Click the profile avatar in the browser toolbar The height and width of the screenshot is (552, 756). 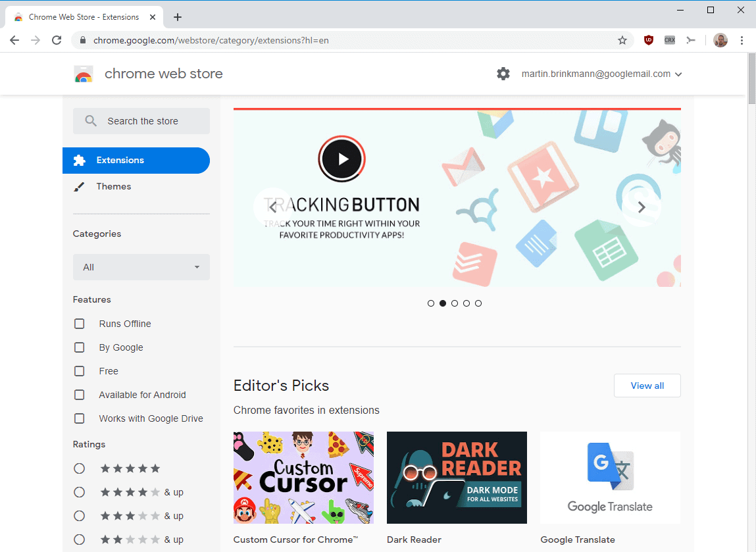720,40
